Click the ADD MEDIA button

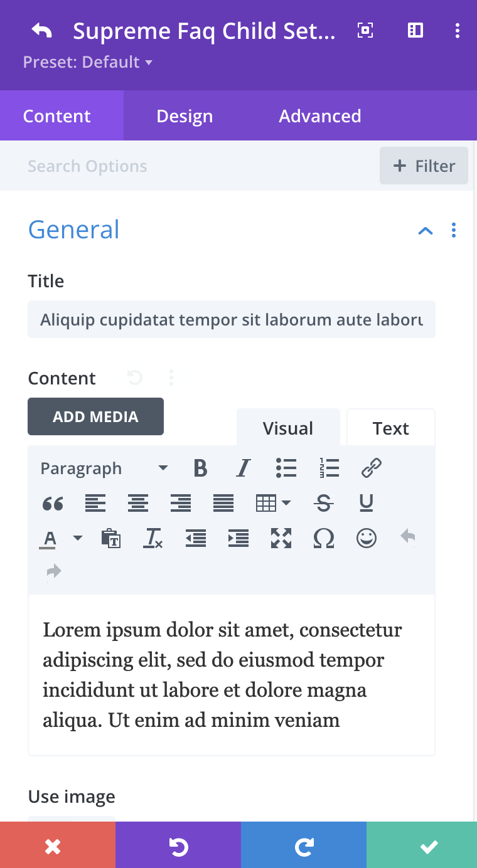[95, 416]
